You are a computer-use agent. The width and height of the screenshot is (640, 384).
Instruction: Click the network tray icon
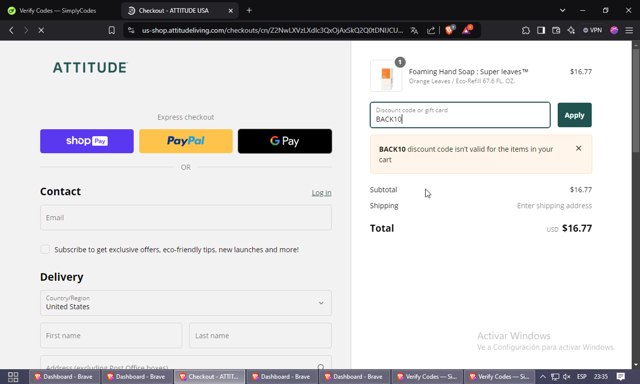point(555,377)
